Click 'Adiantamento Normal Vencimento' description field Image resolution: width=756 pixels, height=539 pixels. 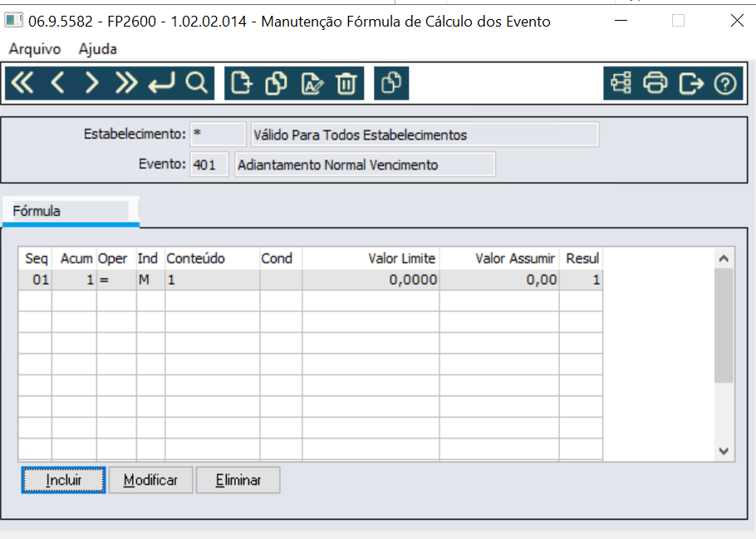click(x=365, y=165)
